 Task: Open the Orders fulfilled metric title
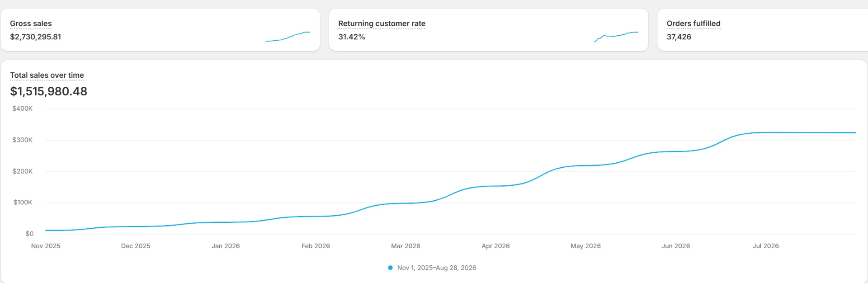(x=693, y=24)
